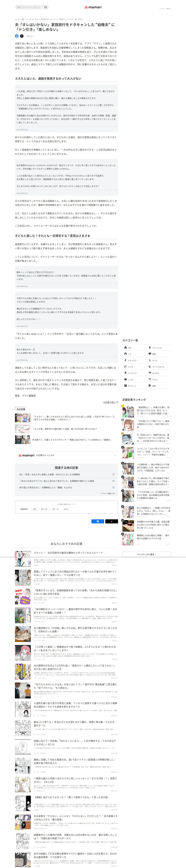Click the blue Facebook share button
Screen dimensions: 186x868
pyautogui.click(x=98, y=521)
